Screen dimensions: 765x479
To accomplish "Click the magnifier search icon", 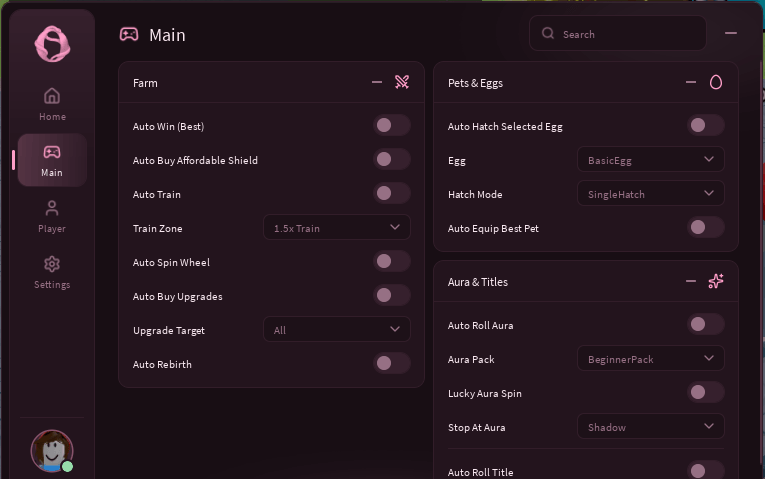I will coord(548,33).
